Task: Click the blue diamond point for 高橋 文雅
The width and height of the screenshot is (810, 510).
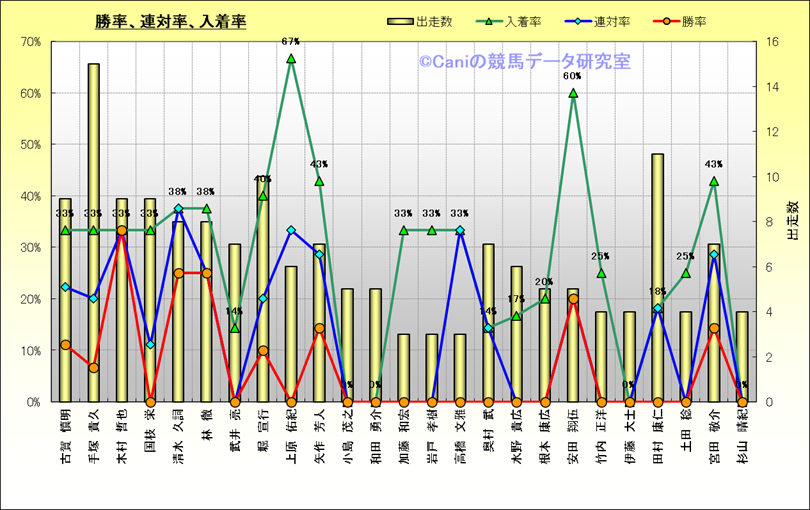Action: click(x=460, y=231)
